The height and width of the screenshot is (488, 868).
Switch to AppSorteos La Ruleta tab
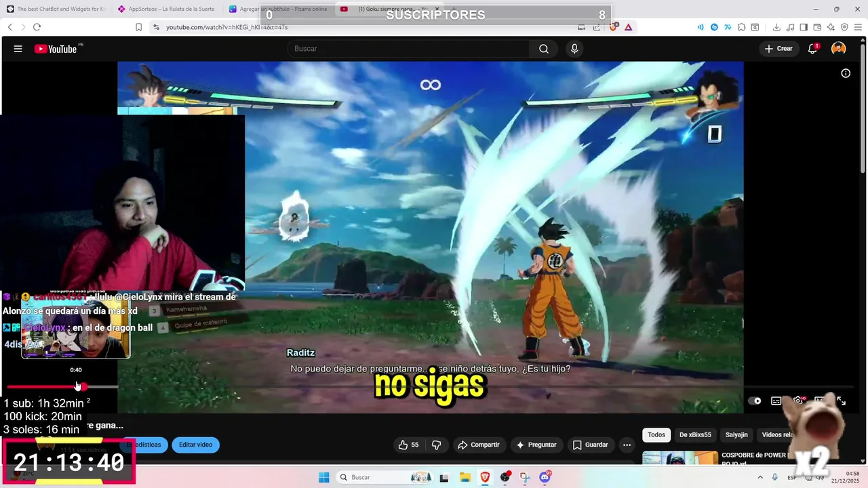pyautogui.click(x=166, y=9)
